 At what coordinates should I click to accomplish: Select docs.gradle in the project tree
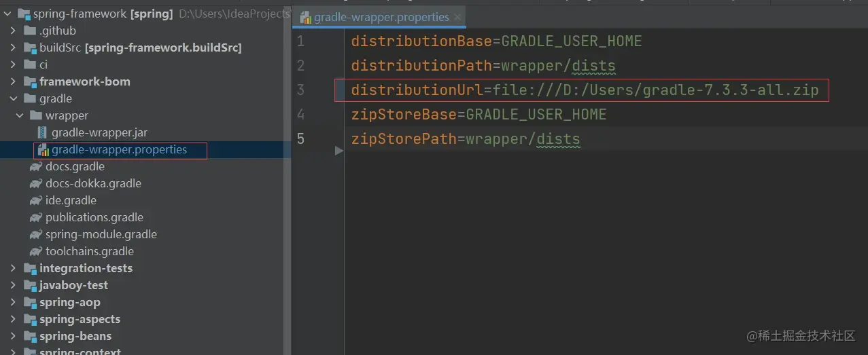click(x=75, y=166)
